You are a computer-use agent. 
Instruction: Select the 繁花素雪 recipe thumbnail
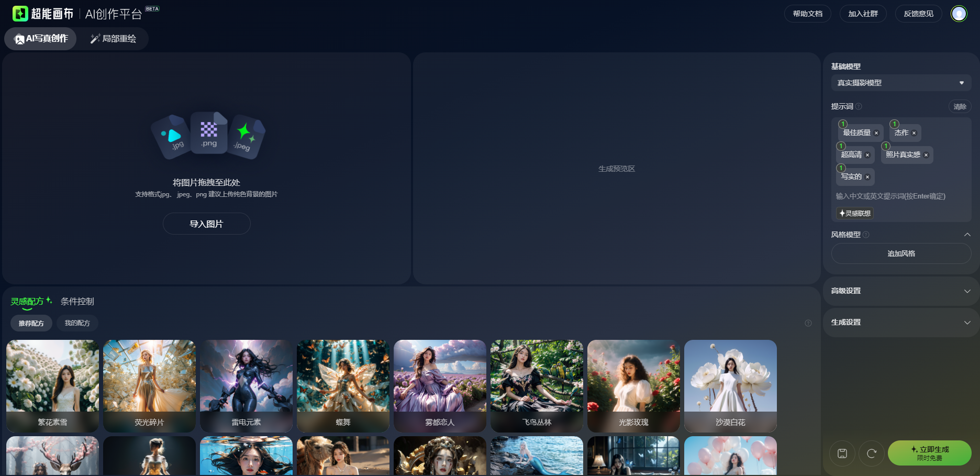(52, 386)
